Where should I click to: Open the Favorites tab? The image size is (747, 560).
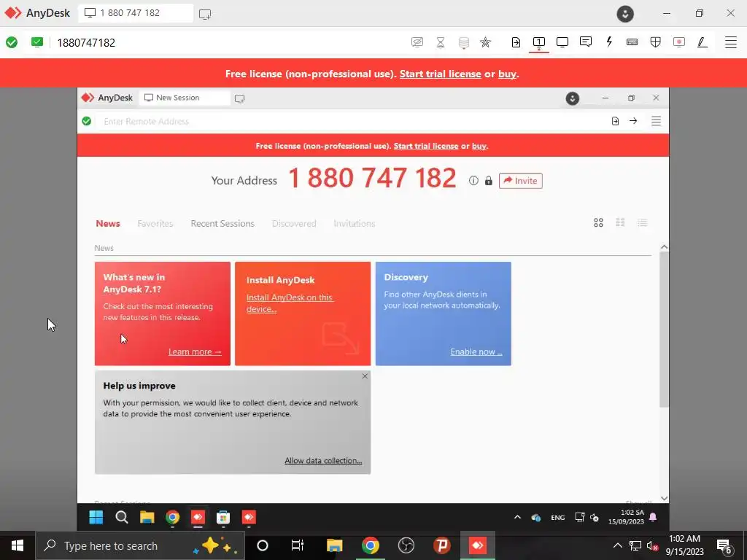(x=155, y=223)
